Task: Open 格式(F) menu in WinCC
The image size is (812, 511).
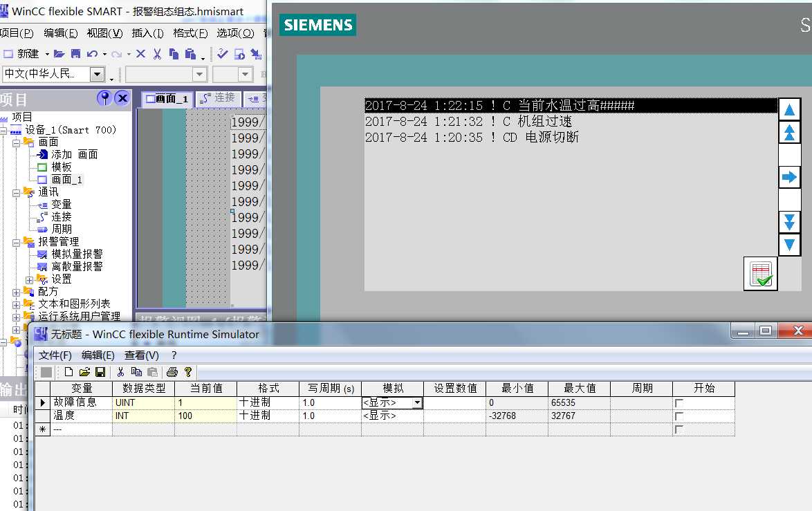Action: click(x=191, y=33)
